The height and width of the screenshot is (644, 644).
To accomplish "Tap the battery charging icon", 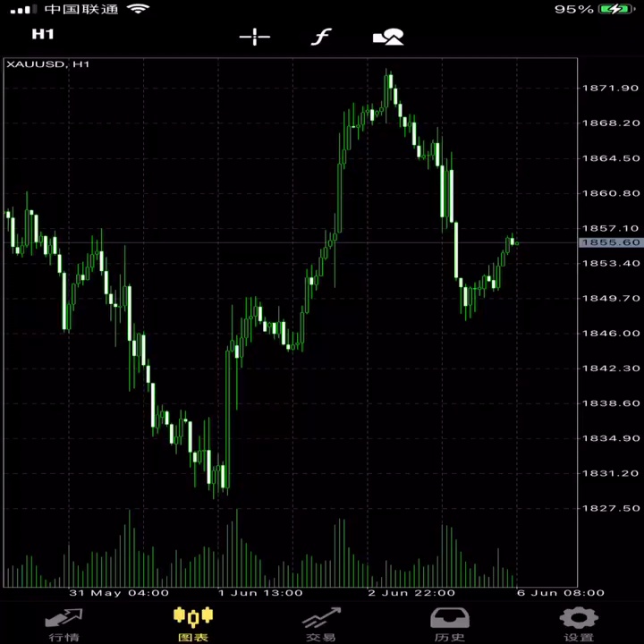I will point(617,9).
